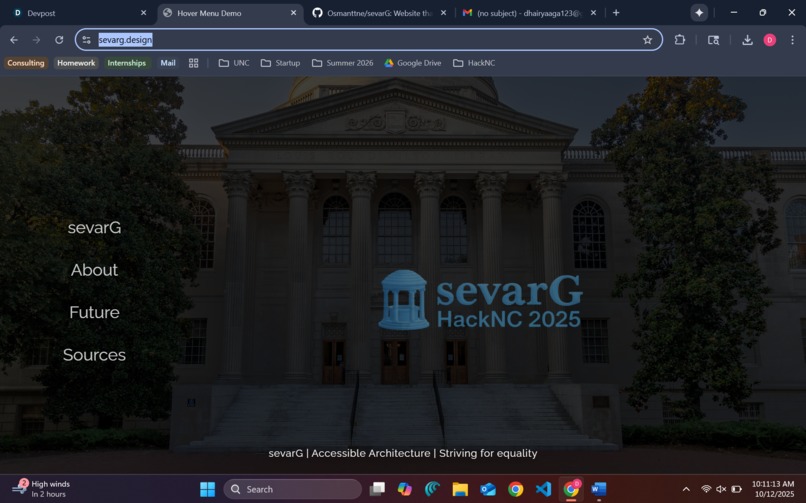Open the Sources menu link
The width and height of the screenshot is (806, 503).
click(x=95, y=355)
